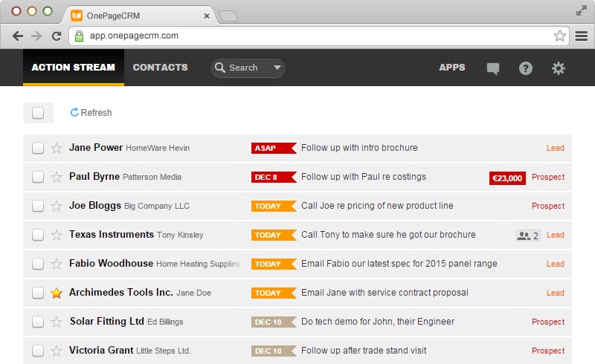Image resolution: width=595 pixels, height=364 pixels.
Task: Reload the page in the browser
Action: click(x=57, y=36)
